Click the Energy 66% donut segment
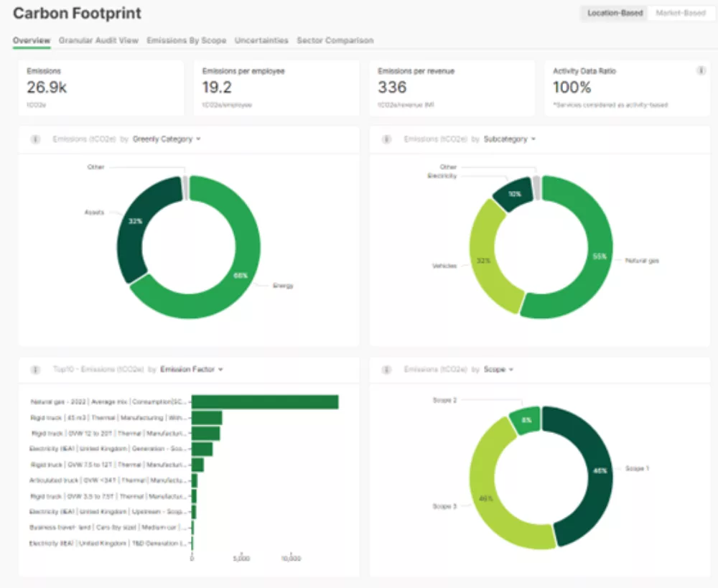Viewport: 718px width, 588px height. [x=241, y=276]
